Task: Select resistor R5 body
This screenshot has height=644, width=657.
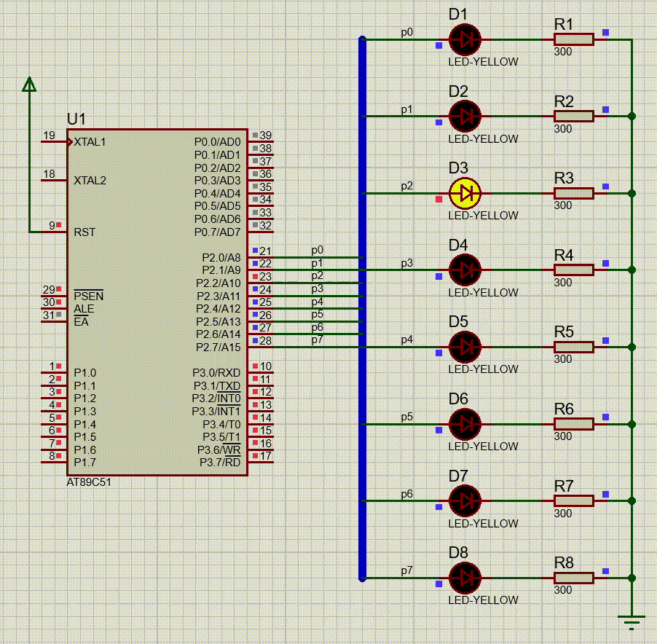Action: pos(574,347)
